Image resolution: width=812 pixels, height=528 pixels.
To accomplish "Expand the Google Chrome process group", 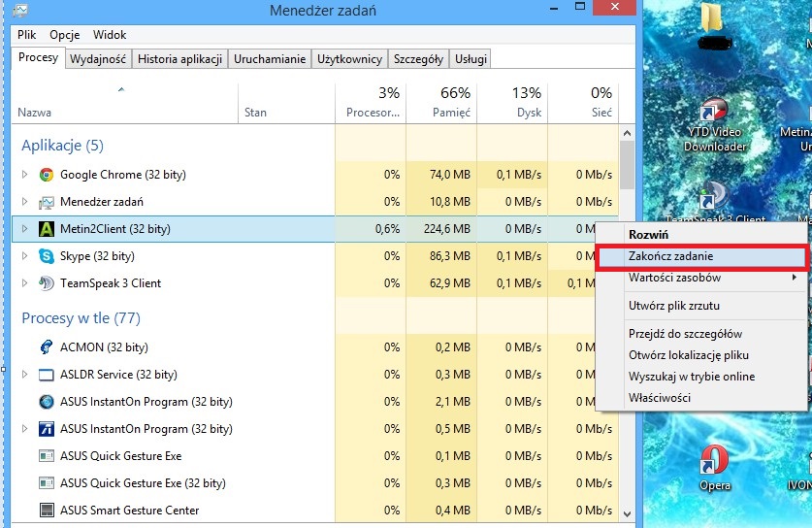I will click(x=24, y=175).
